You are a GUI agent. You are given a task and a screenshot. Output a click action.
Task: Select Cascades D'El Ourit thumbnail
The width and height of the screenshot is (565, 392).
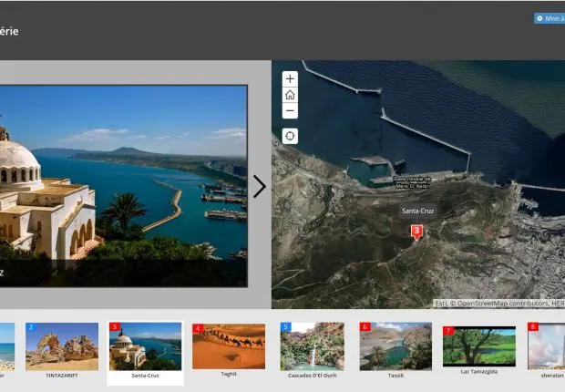[311, 346]
